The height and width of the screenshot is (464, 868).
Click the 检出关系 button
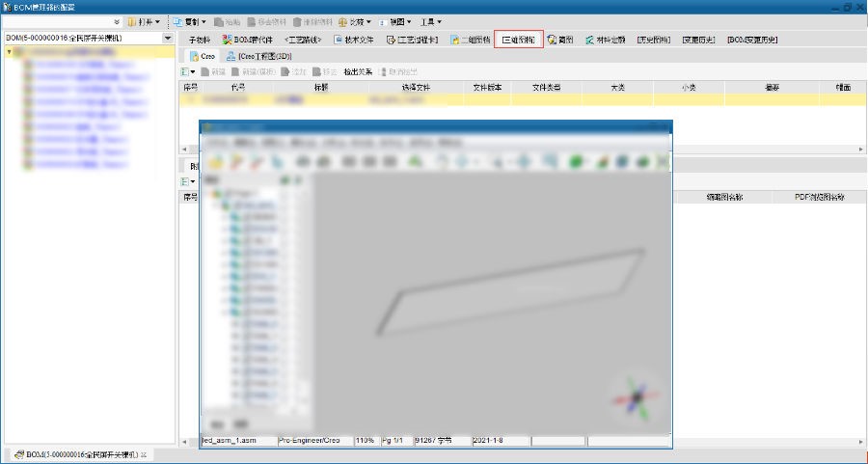(358, 71)
